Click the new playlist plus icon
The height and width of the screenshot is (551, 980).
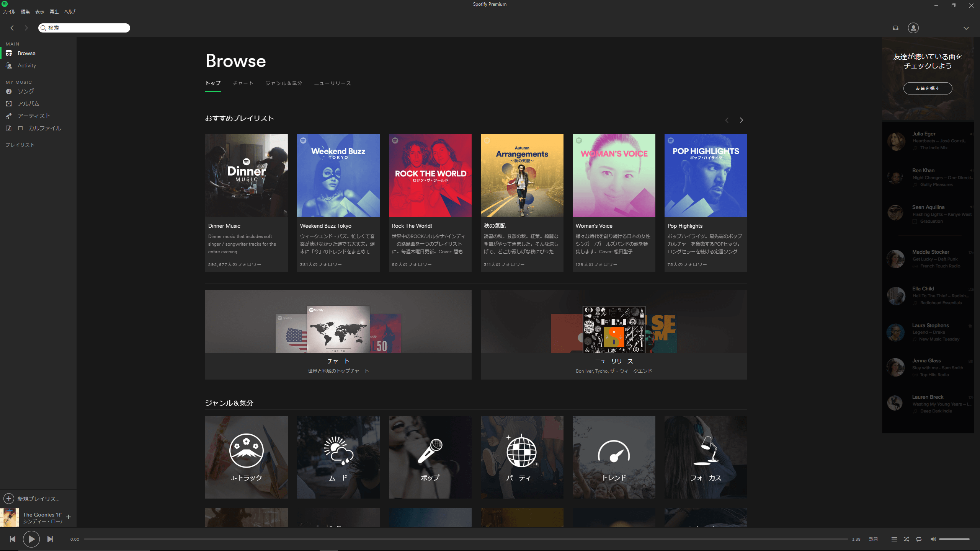pyautogui.click(x=9, y=499)
